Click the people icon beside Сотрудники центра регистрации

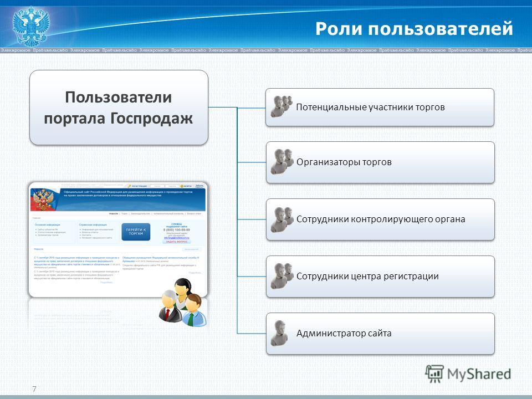tap(282, 276)
